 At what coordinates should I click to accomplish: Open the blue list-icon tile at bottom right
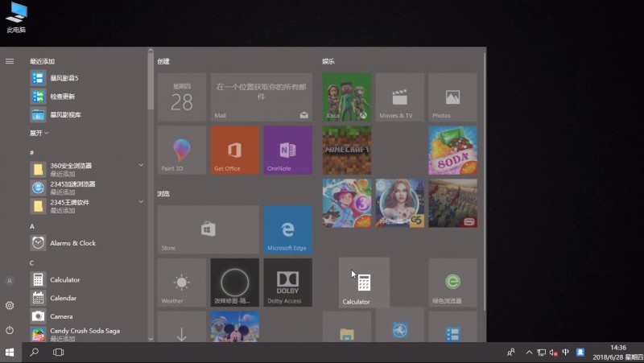(x=453, y=327)
